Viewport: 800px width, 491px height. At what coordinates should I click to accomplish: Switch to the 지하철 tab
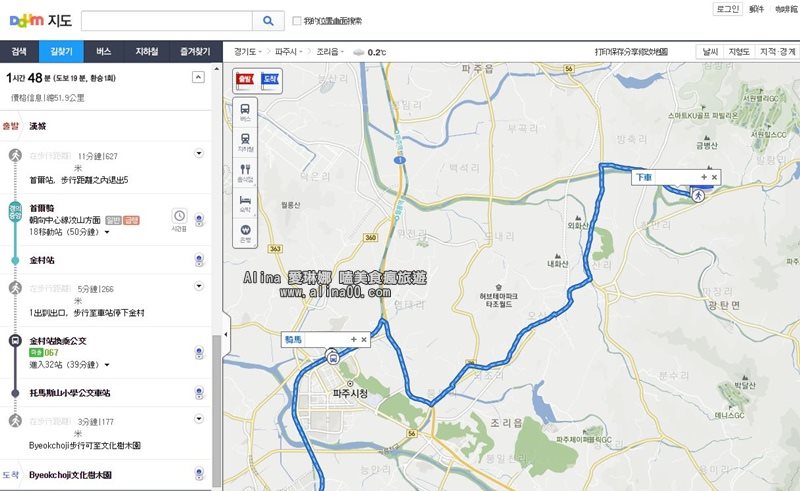pos(146,52)
